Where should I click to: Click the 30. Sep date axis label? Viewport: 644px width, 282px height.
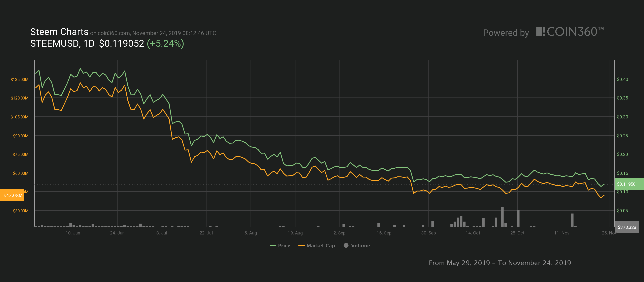[x=428, y=233]
